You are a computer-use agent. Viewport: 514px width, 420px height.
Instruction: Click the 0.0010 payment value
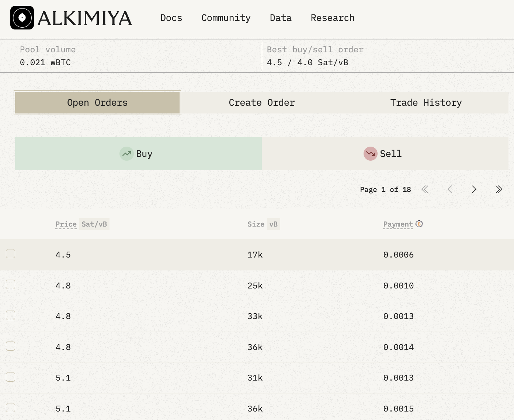point(399,286)
